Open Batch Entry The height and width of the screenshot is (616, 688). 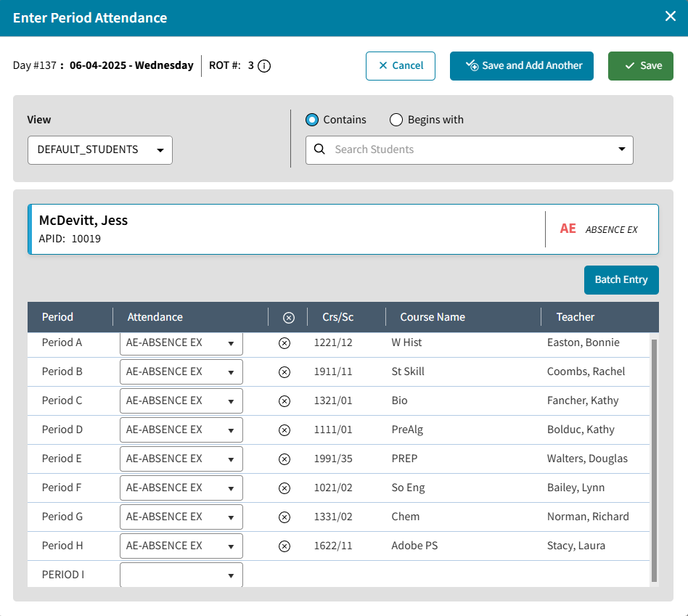coord(621,280)
